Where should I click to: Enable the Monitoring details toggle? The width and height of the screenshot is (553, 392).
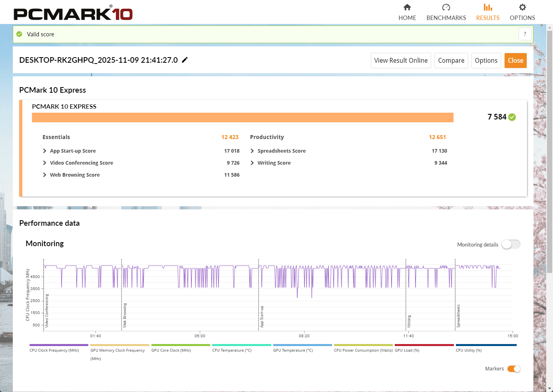(x=511, y=245)
